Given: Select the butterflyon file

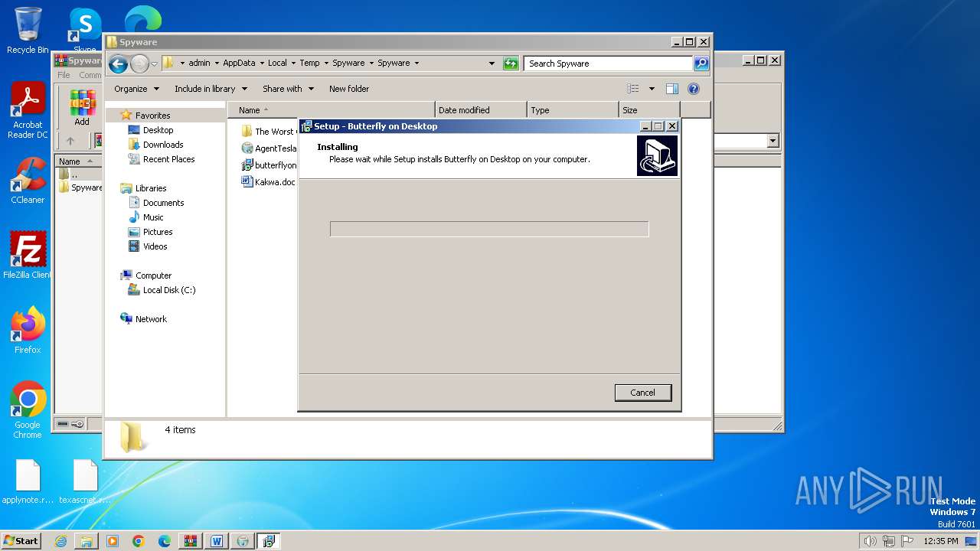Looking at the screenshot, I should coord(269,165).
